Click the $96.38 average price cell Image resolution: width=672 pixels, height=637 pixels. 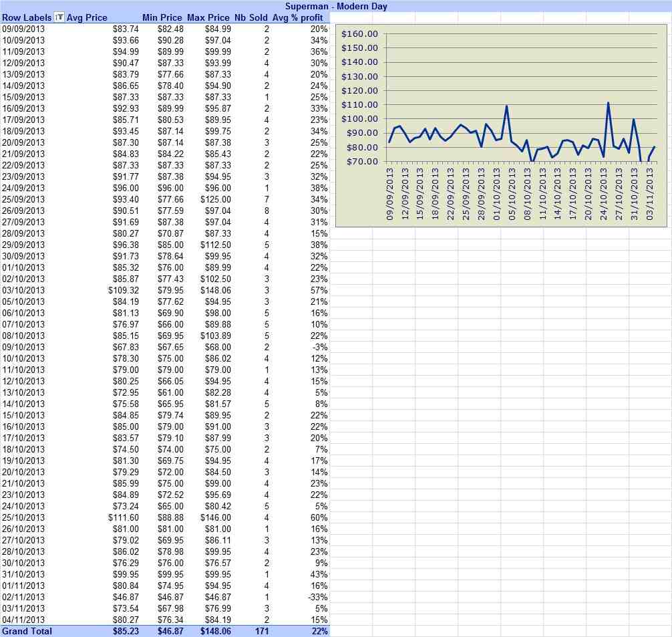(x=126, y=245)
